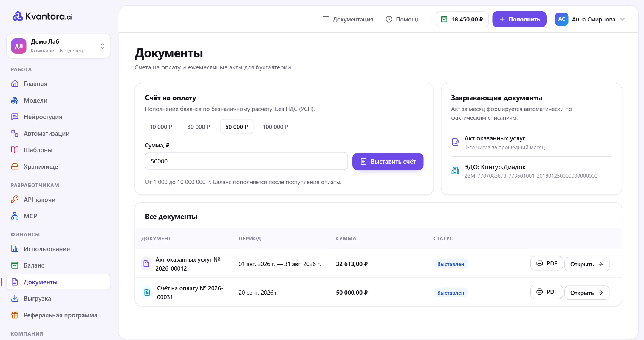The width and height of the screenshot is (644, 340).
Task: Open the Счёт на оплату № 2026-00031
Action: point(587,293)
